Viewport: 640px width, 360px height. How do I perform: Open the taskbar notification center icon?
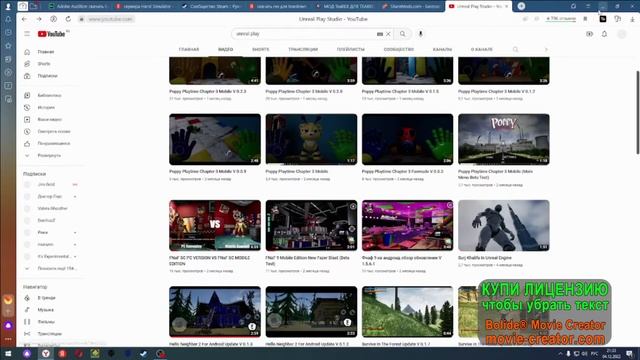(630, 354)
